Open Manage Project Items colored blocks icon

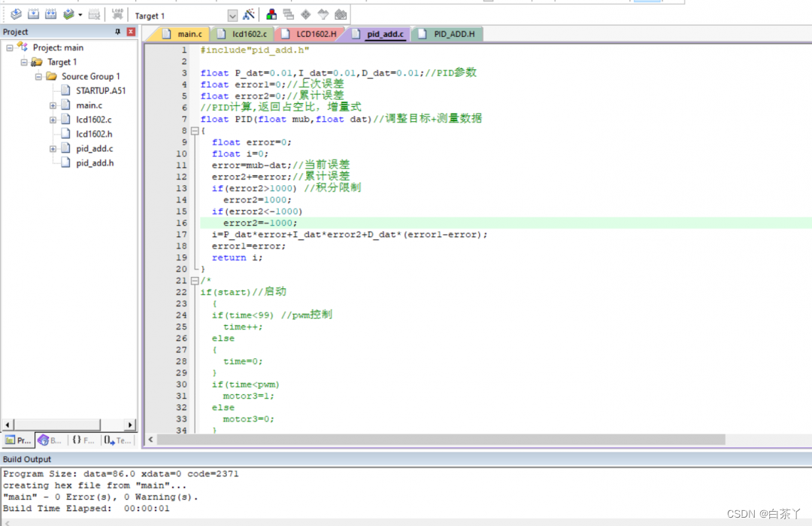[x=271, y=14]
